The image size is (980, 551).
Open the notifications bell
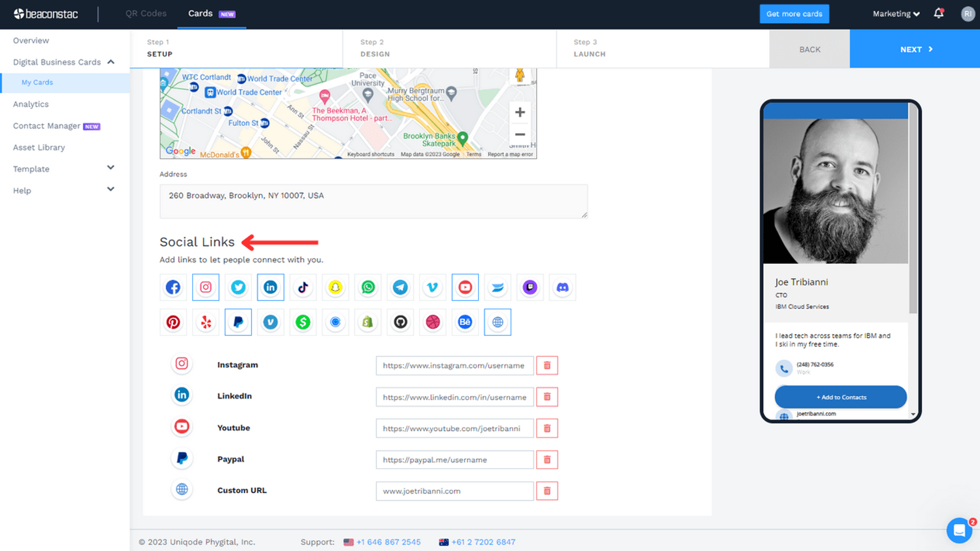pyautogui.click(x=938, y=14)
